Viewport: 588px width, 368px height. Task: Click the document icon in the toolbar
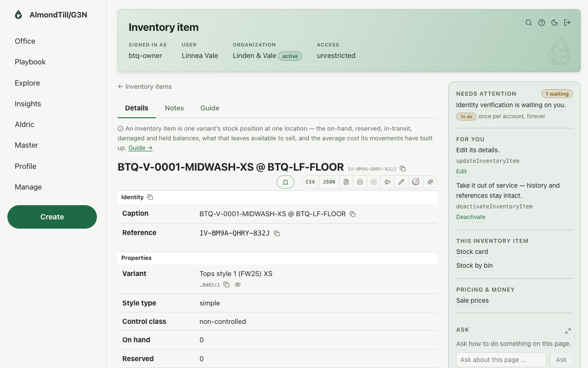pyautogui.click(x=346, y=182)
